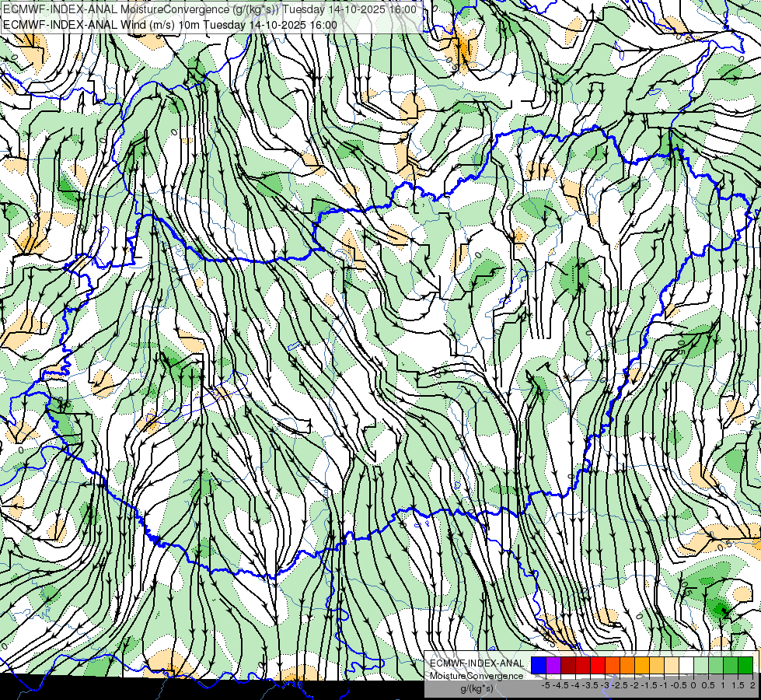Pick the green swatch between 0.5 and 1
761x700 pixels.
pyautogui.click(x=716, y=666)
